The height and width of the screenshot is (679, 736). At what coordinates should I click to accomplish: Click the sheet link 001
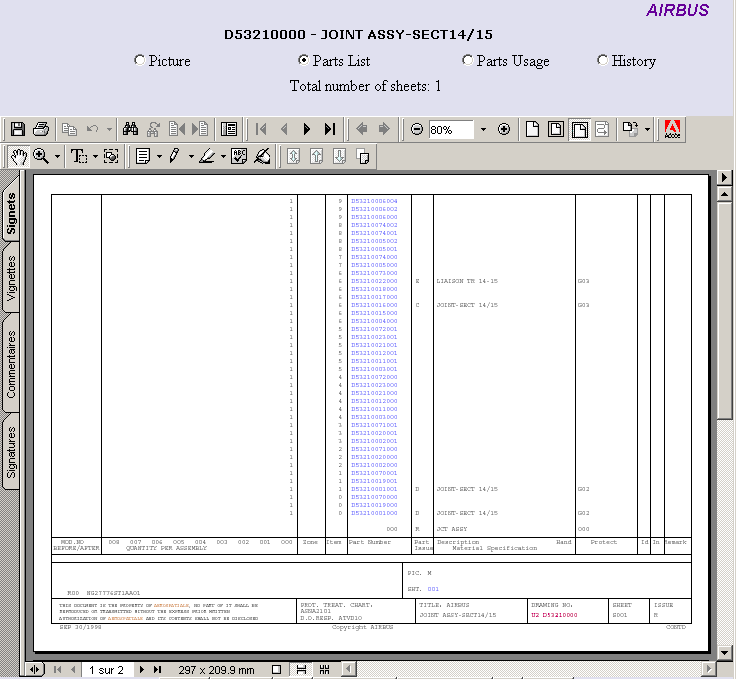(433, 589)
